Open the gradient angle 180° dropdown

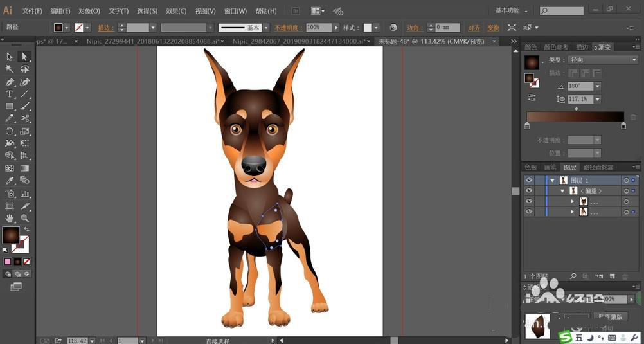click(x=597, y=86)
